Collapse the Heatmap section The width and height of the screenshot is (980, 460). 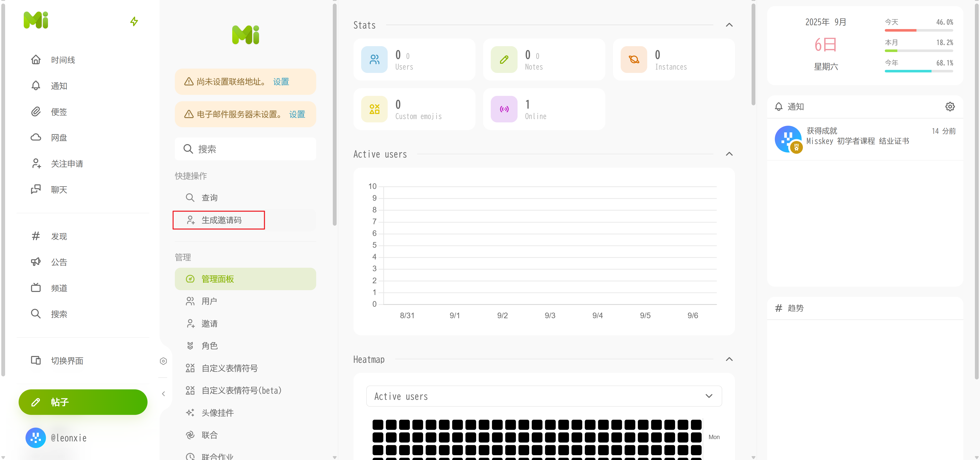point(729,359)
